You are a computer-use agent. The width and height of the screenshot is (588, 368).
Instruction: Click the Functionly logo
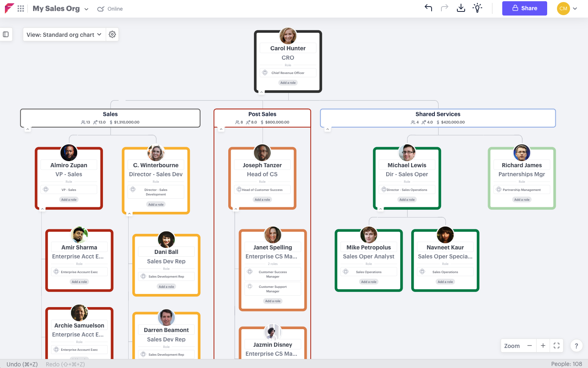click(9, 8)
